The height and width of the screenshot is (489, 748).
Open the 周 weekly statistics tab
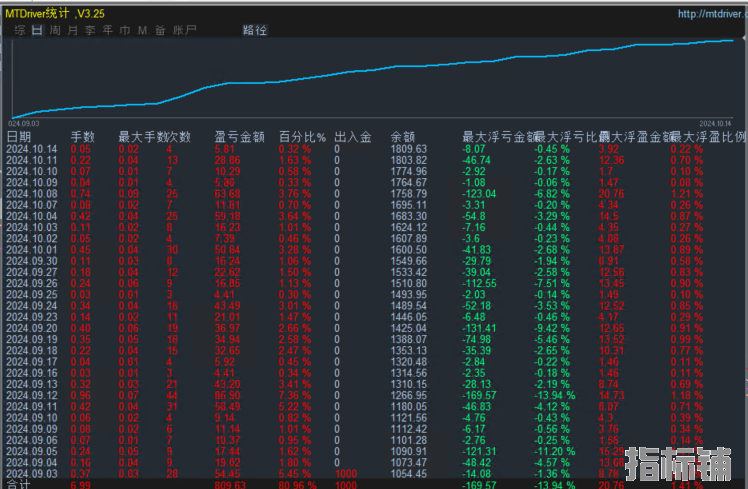click(54, 31)
